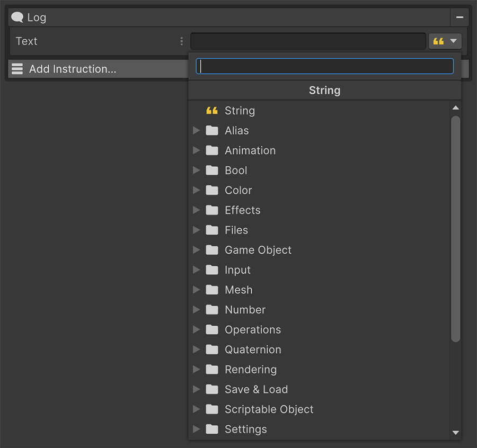Expand the Alias folder arrow
The image size is (477, 448).
[197, 131]
